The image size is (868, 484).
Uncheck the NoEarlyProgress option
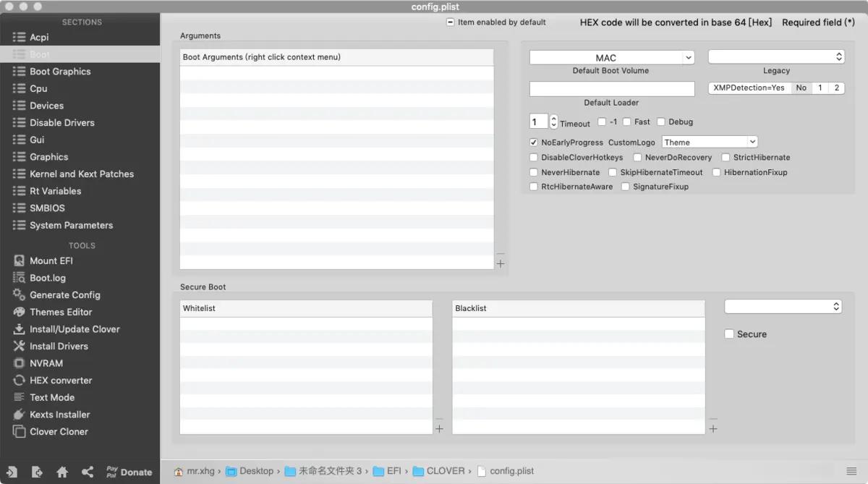(x=533, y=142)
